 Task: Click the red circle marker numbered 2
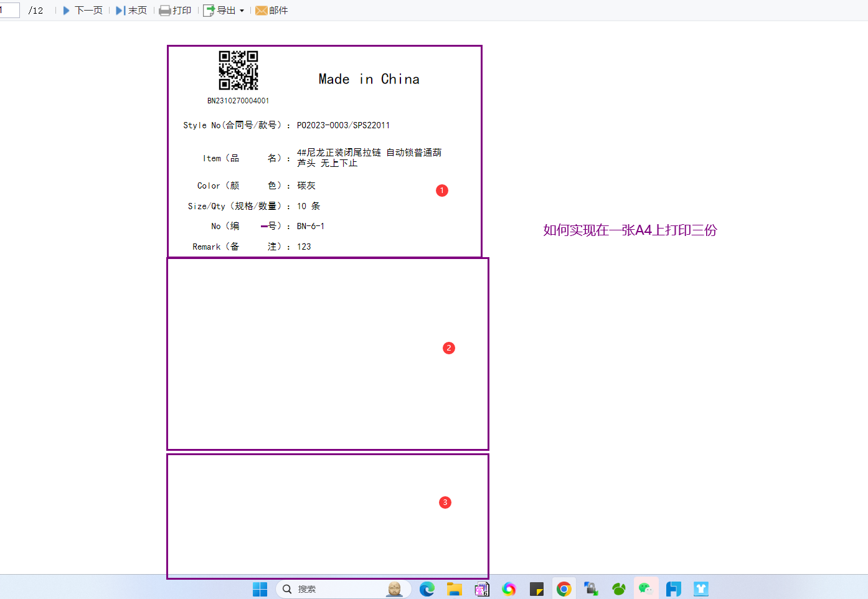click(449, 348)
